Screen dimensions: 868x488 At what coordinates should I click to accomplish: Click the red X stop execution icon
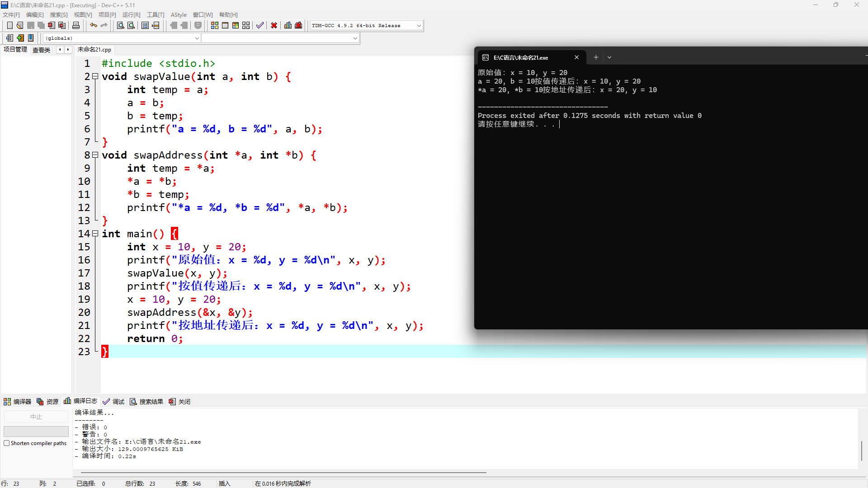274,25
